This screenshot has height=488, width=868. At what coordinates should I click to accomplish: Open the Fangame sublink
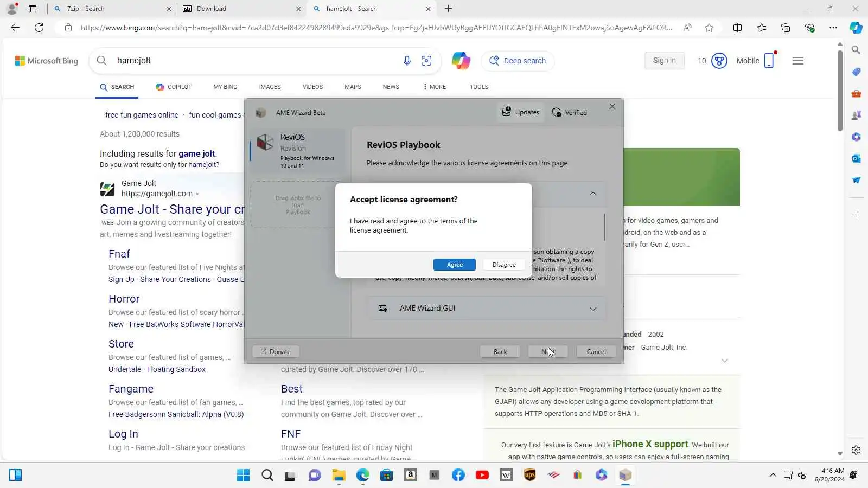coord(131,389)
